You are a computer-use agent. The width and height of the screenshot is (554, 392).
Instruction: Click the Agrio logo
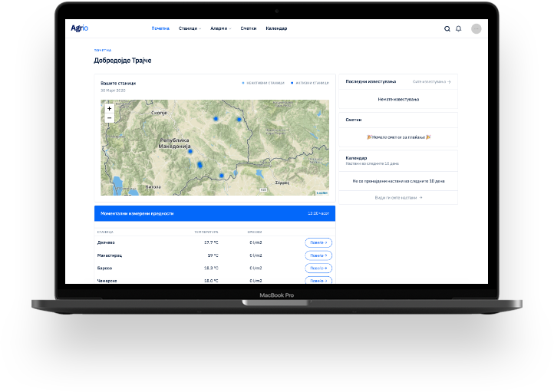click(x=80, y=28)
